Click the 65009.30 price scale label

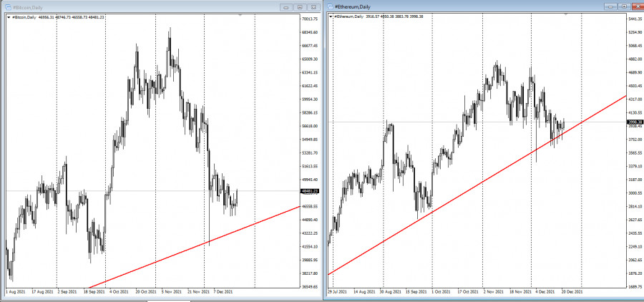pos(310,59)
